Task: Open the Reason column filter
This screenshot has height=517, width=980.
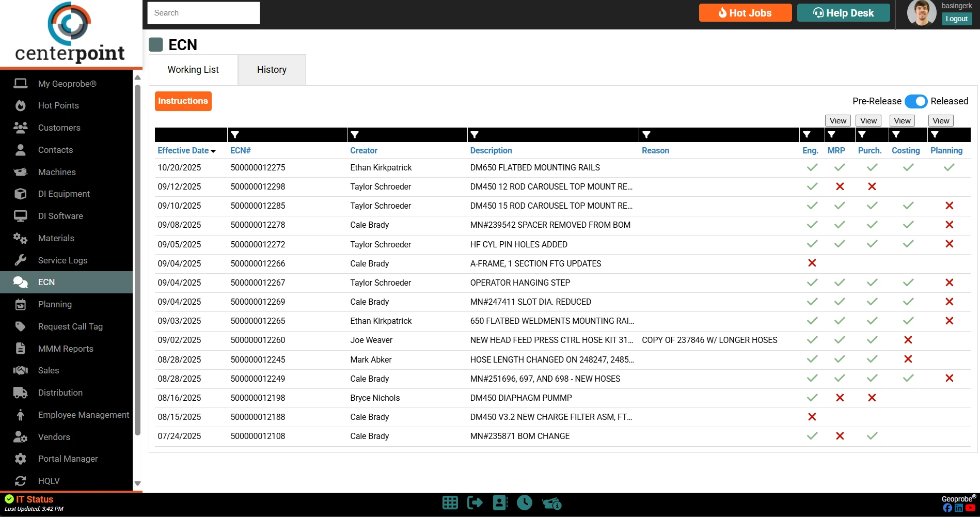Action: point(646,135)
